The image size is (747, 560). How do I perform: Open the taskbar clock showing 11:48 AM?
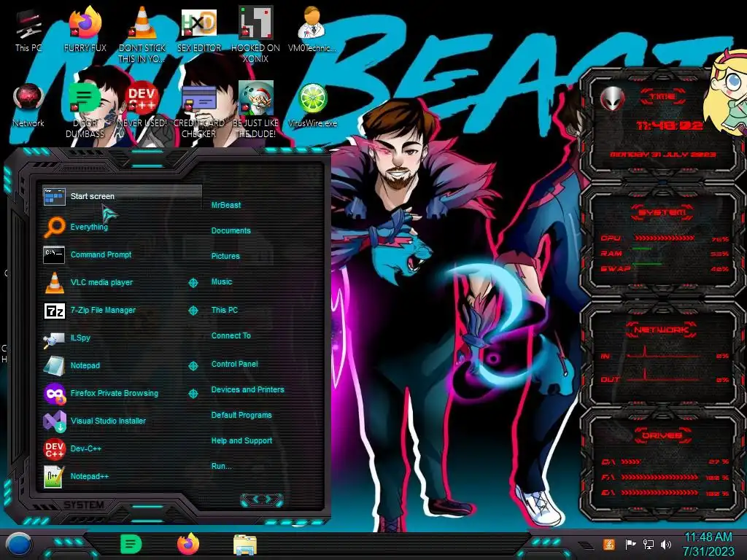[x=708, y=544]
